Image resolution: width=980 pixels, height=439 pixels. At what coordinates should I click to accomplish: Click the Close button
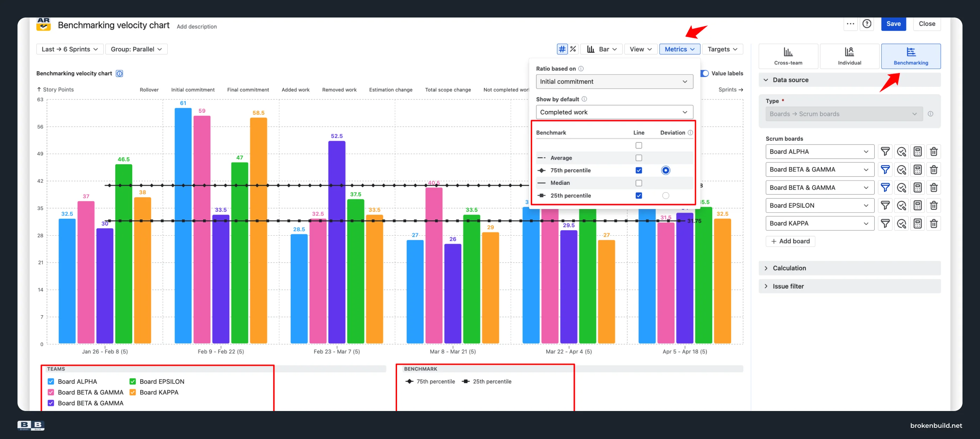pos(927,23)
